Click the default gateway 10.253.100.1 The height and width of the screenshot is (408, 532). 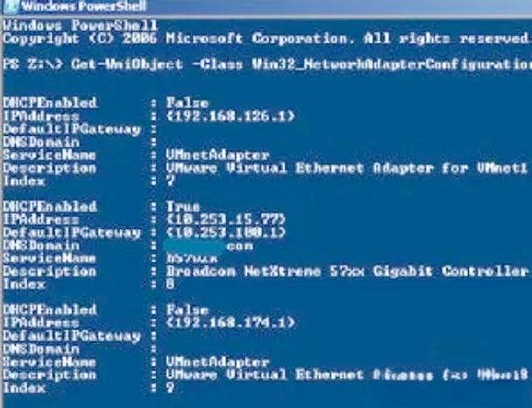coord(226,233)
